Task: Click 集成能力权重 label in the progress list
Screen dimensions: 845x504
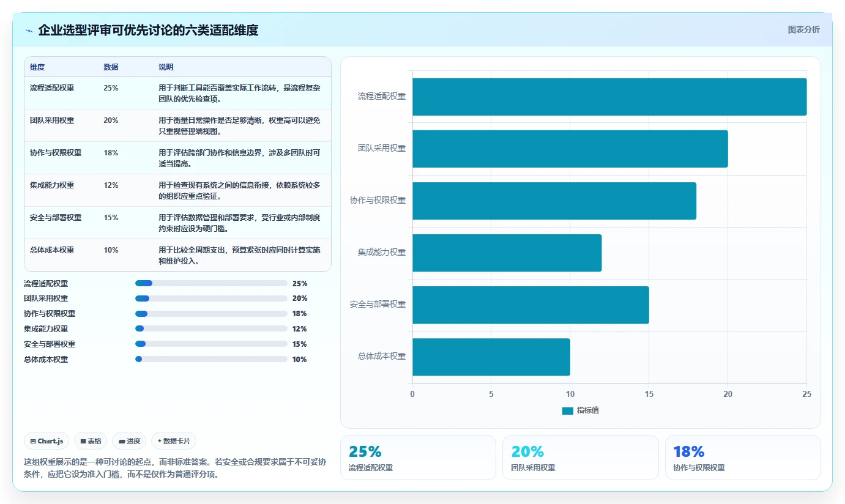Action: [46, 329]
